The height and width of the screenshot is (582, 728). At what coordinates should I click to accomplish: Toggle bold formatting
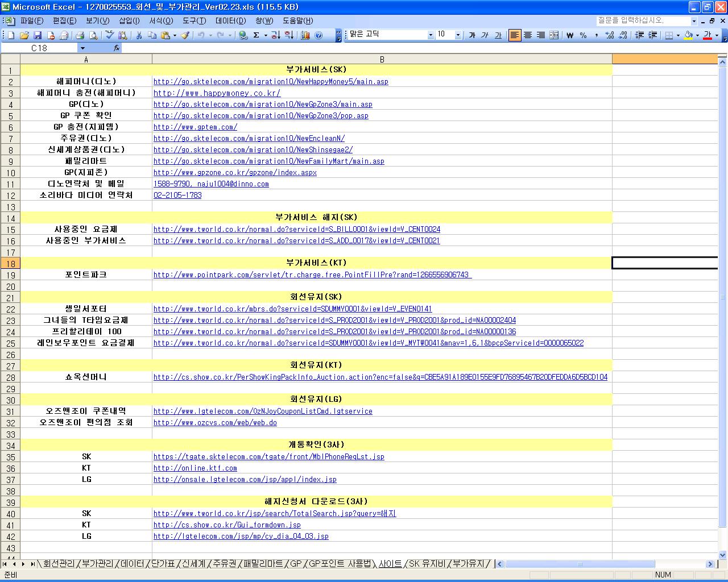[471, 35]
